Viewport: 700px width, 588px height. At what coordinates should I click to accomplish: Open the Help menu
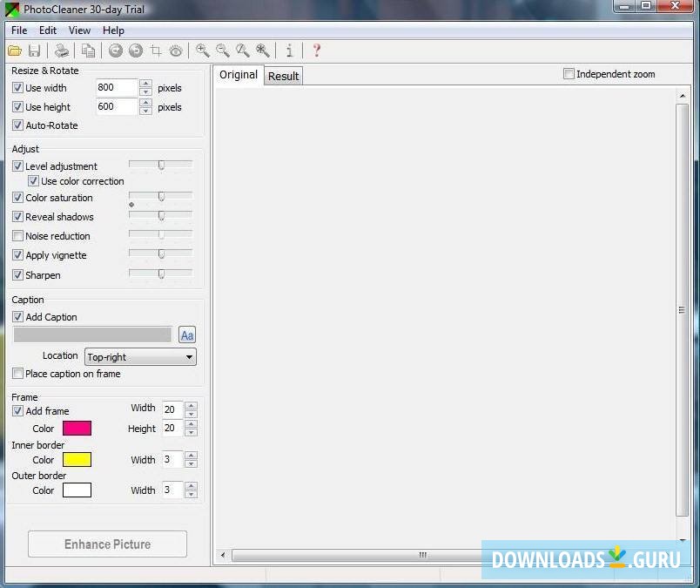(113, 30)
